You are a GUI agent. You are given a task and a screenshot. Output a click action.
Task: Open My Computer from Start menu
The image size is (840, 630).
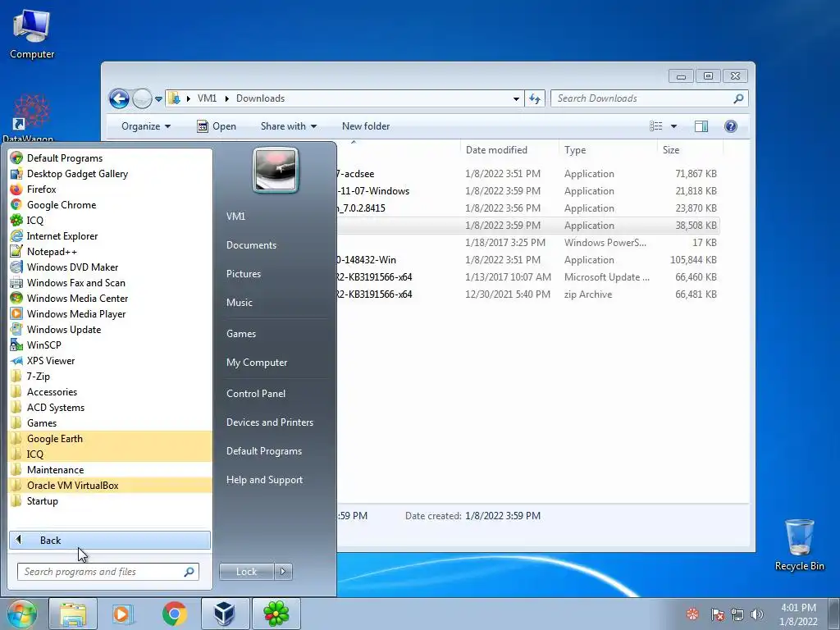pos(257,362)
